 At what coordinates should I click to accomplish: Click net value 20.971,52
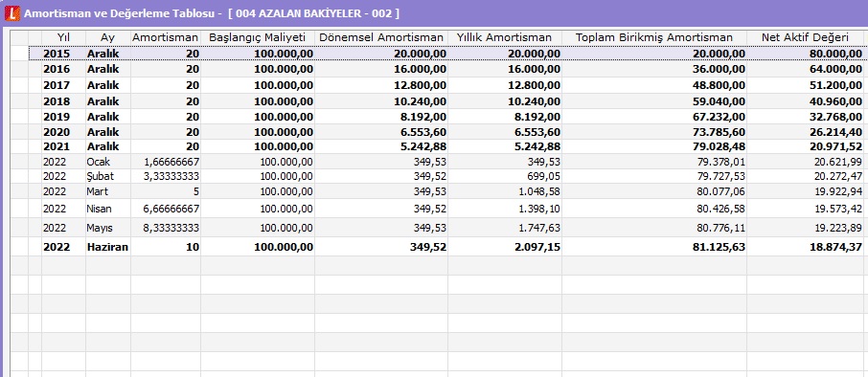pyautogui.click(x=806, y=146)
